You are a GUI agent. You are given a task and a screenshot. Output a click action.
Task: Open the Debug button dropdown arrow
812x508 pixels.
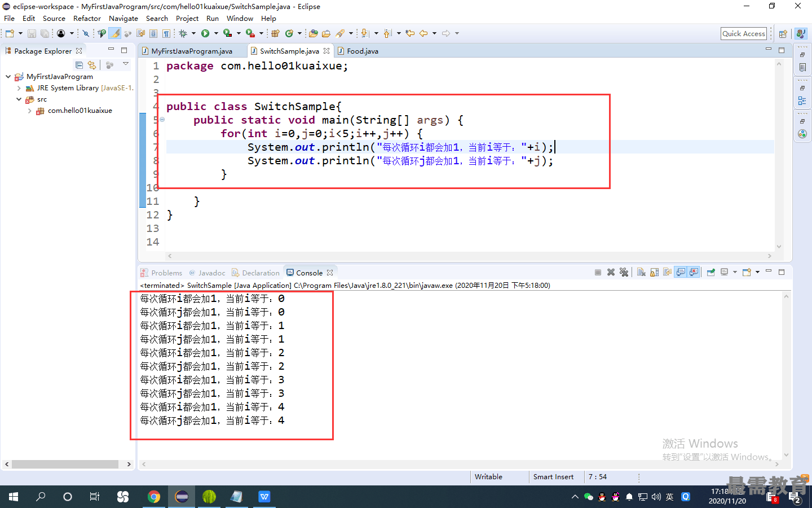[193, 33]
